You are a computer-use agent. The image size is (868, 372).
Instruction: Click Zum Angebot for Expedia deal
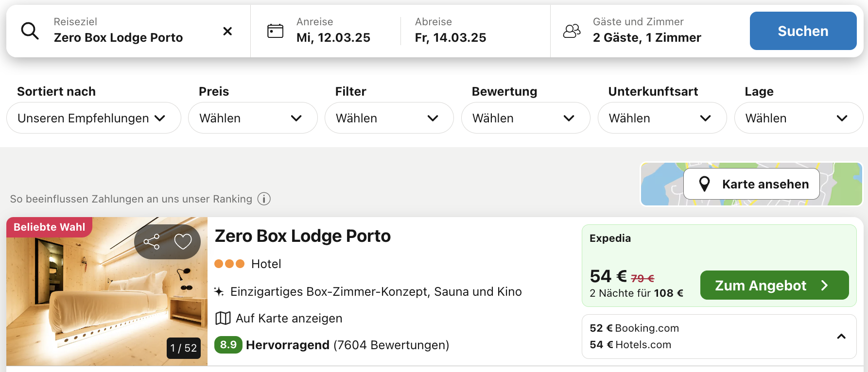(775, 285)
